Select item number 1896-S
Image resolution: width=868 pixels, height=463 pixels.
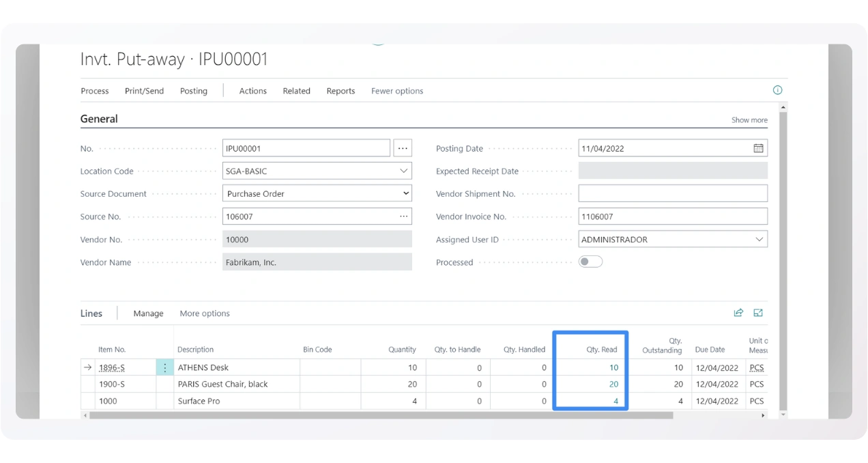click(x=112, y=367)
